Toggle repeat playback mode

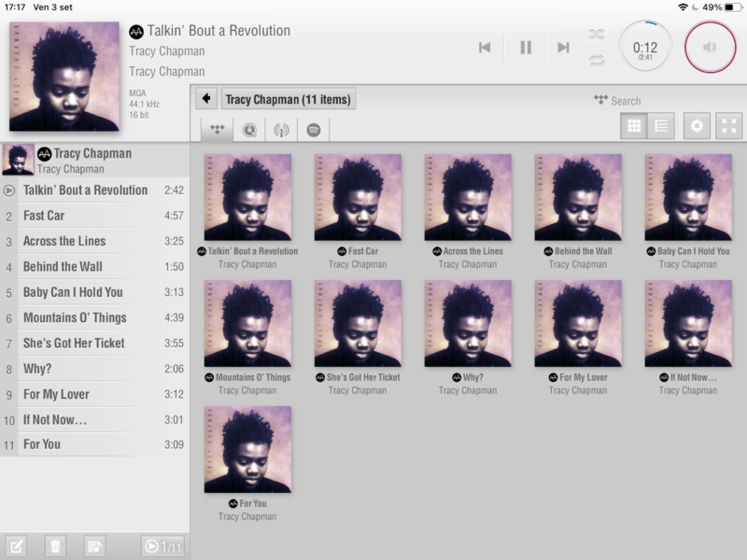[x=596, y=61]
